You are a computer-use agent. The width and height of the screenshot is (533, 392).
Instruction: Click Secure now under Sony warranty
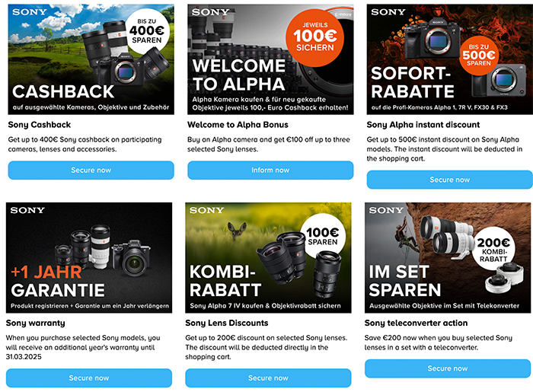point(89,378)
